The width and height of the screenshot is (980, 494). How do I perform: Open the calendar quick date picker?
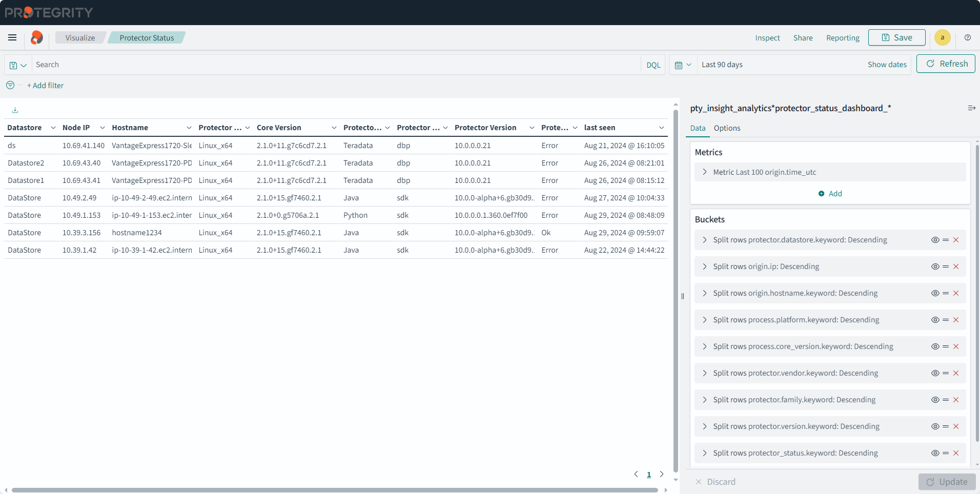click(x=683, y=65)
